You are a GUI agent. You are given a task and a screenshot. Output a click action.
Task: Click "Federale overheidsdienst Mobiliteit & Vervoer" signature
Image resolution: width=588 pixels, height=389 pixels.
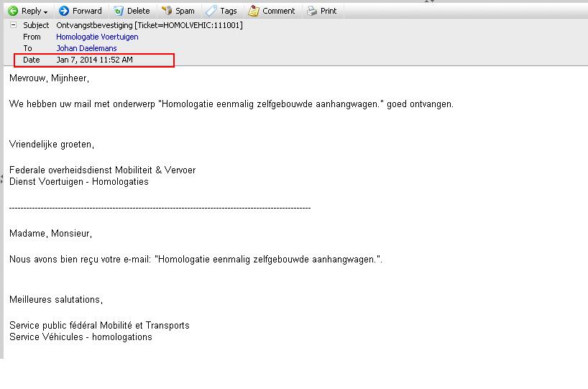pyautogui.click(x=102, y=170)
